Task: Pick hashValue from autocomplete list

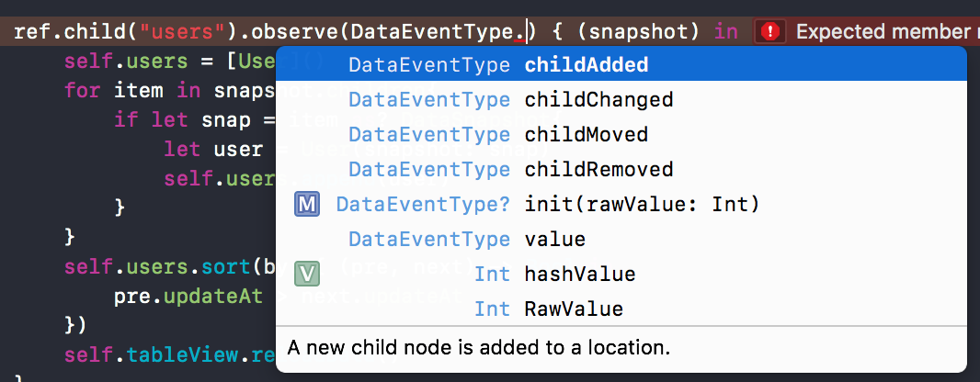Action: [x=579, y=274]
